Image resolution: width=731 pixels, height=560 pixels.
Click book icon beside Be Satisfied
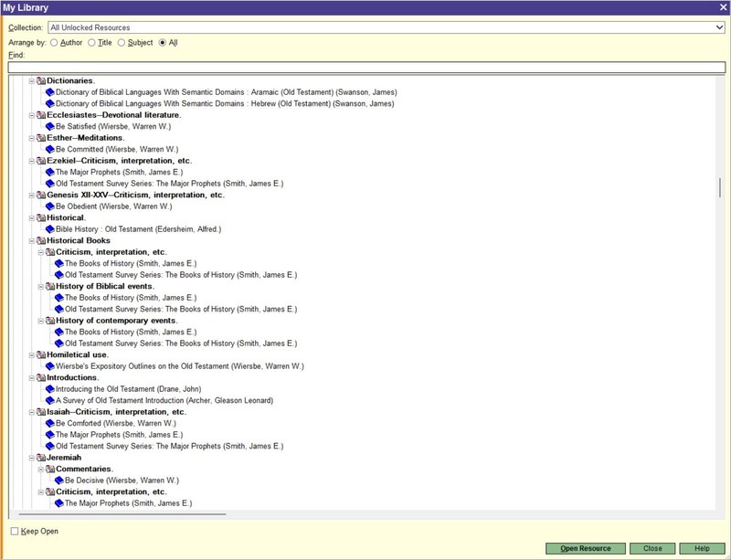point(50,126)
